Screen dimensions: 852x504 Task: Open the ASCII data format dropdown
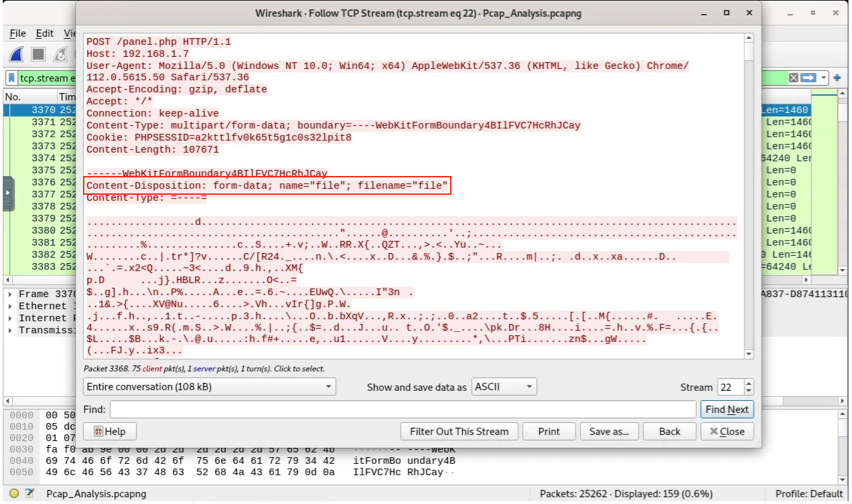(505, 387)
